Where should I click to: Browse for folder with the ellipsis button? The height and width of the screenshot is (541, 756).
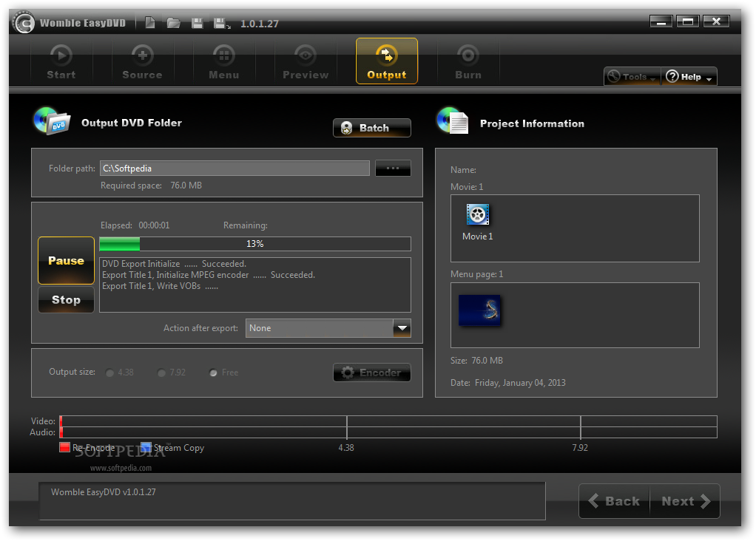tap(393, 168)
